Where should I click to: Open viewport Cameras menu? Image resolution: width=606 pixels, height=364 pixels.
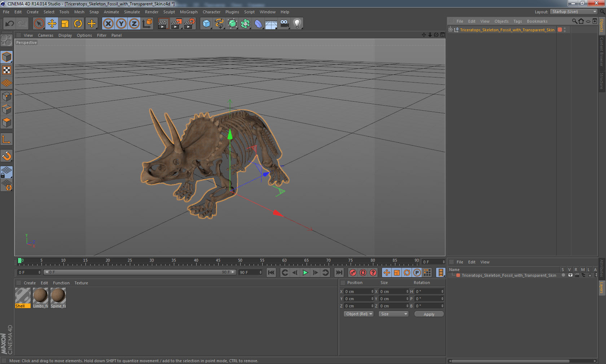click(x=45, y=35)
